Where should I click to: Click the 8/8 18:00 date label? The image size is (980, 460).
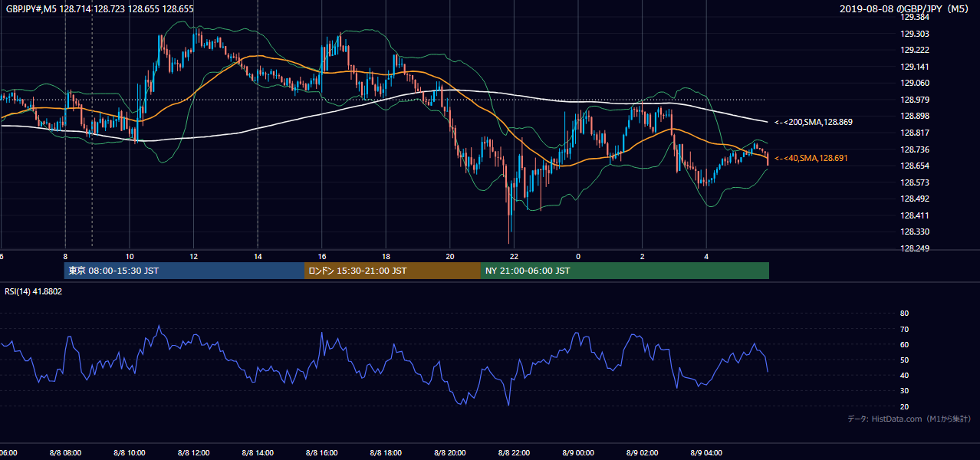(386, 453)
